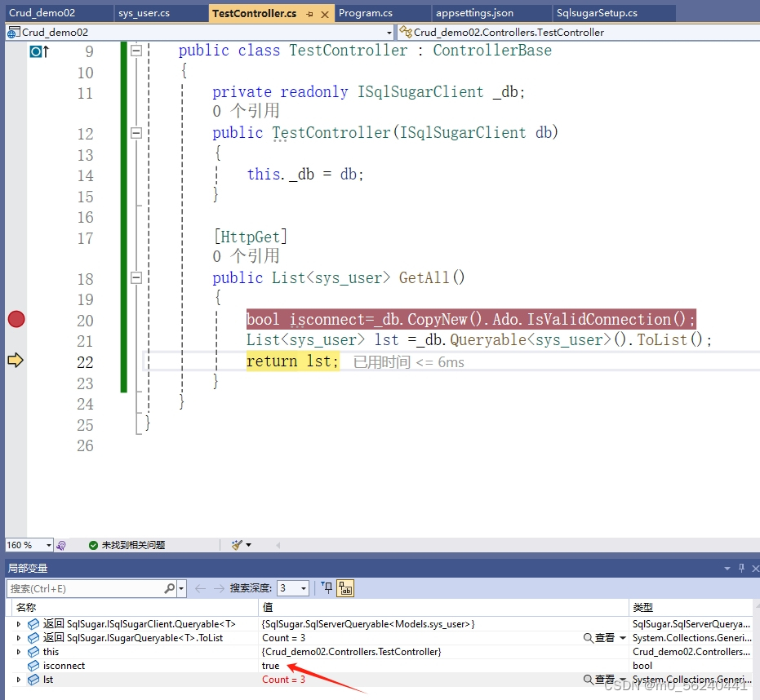Open the sys_user.cs tab
This screenshot has height=700, width=760.
(144, 13)
